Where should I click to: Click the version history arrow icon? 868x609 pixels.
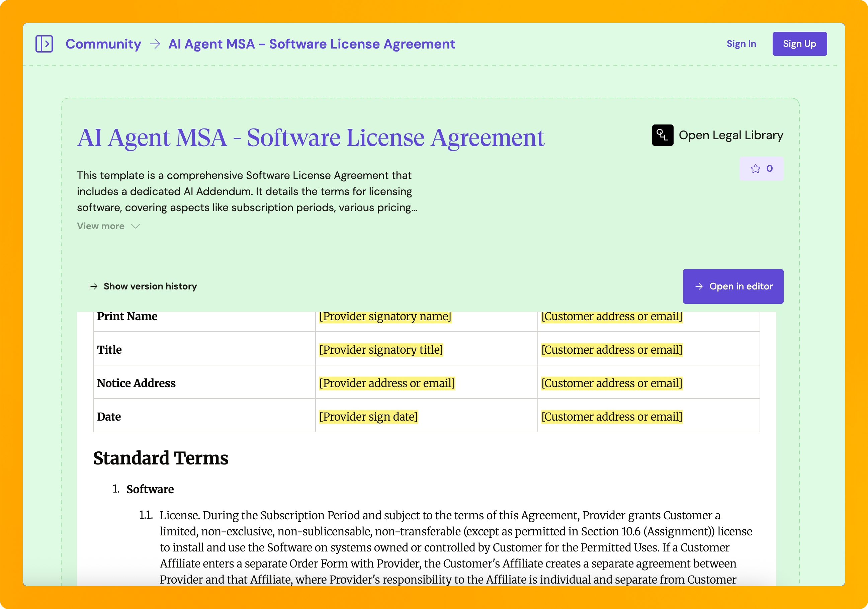93,286
